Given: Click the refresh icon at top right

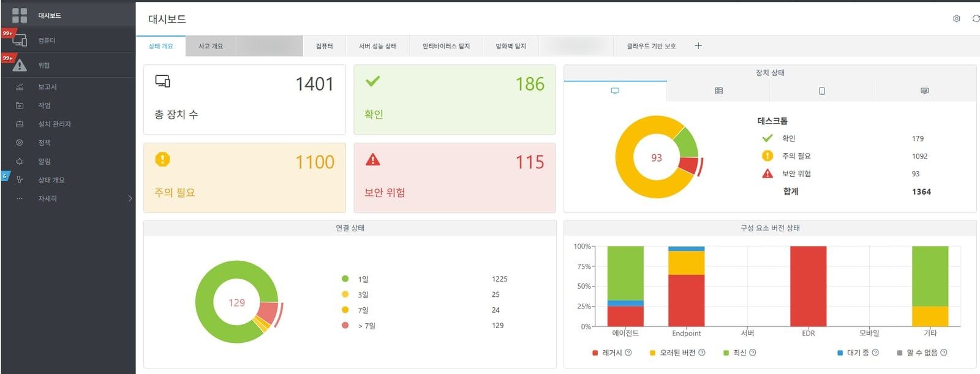Looking at the screenshot, I should pos(976,19).
